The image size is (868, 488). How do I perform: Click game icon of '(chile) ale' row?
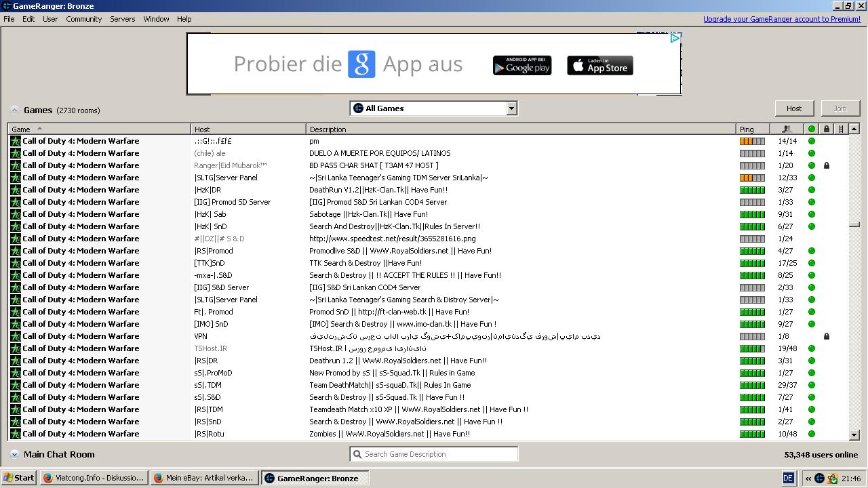tap(15, 153)
